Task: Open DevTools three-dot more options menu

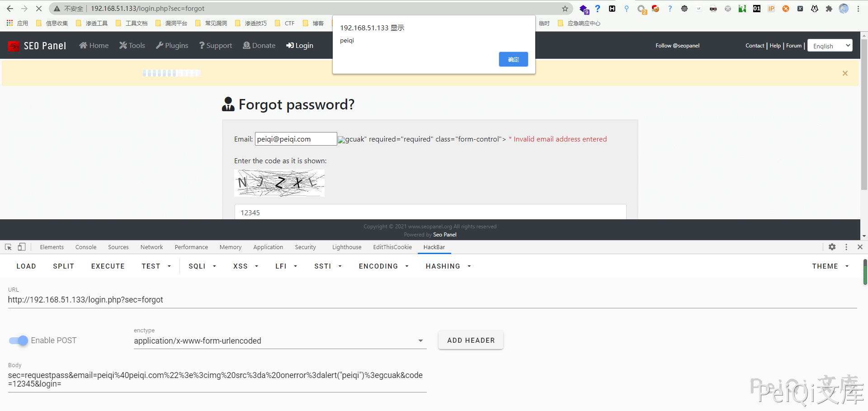Action: tap(846, 247)
